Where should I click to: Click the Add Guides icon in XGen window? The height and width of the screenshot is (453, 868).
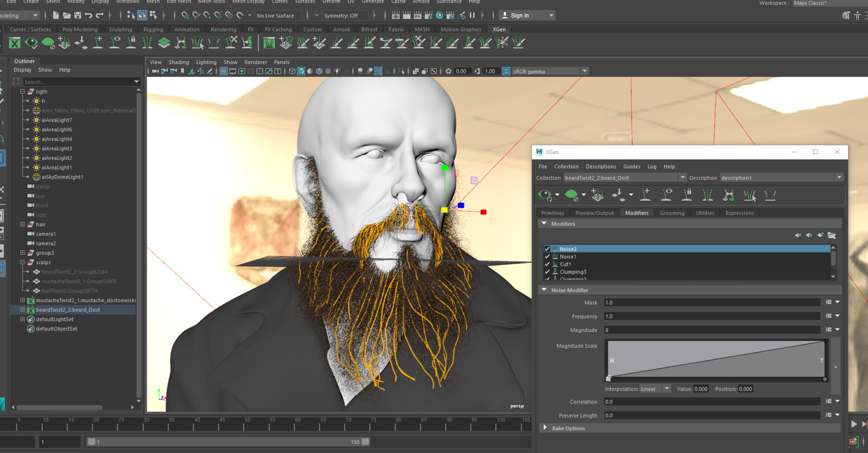tap(597, 194)
